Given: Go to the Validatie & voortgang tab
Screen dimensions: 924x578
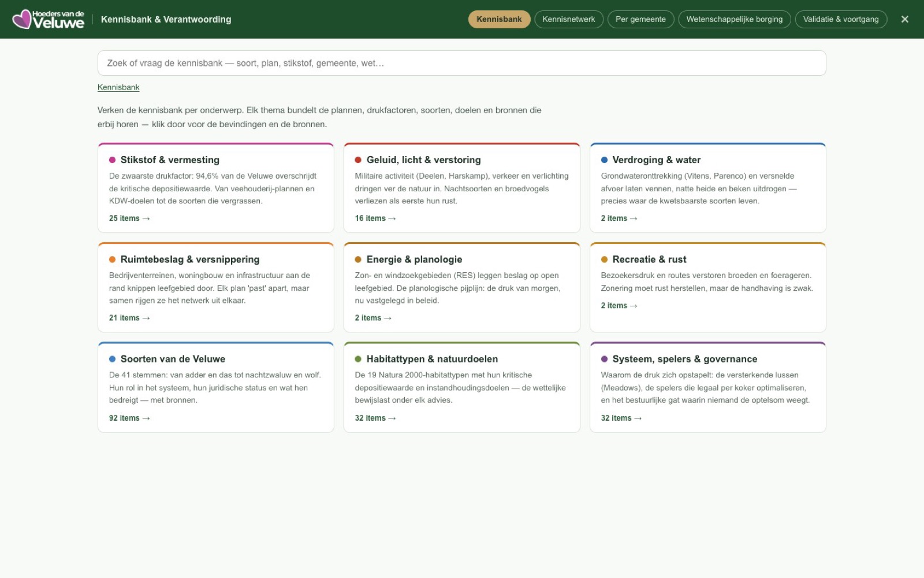Looking at the screenshot, I should tap(841, 19).
